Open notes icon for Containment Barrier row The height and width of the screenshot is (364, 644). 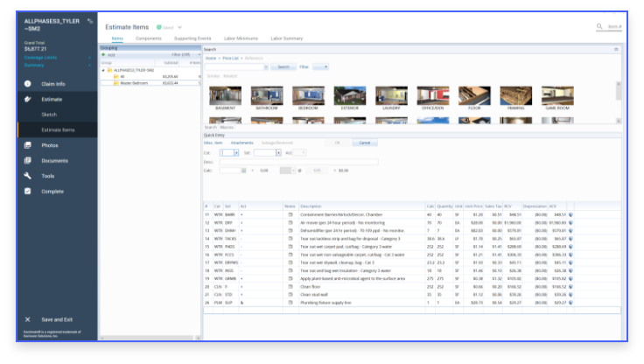[289, 214]
